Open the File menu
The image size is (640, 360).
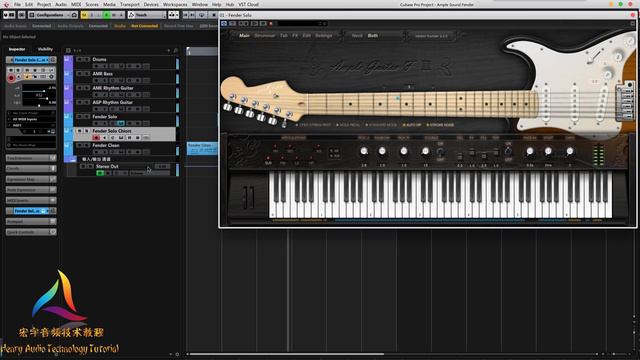[17, 4]
